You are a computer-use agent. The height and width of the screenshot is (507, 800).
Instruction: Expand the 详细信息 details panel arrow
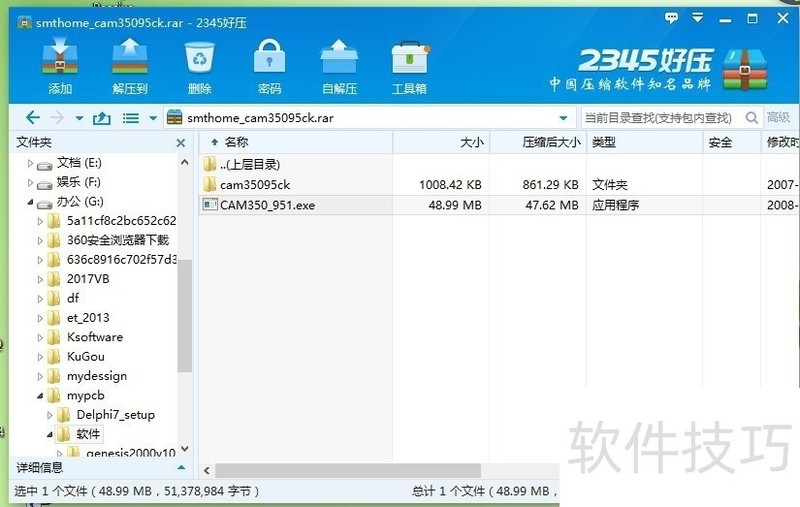[x=181, y=468]
